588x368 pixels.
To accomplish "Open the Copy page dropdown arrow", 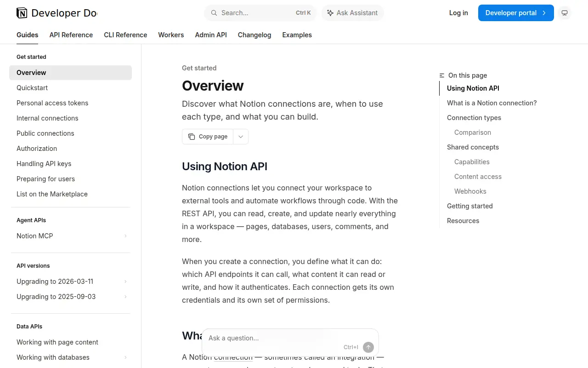I will click(241, 137).
